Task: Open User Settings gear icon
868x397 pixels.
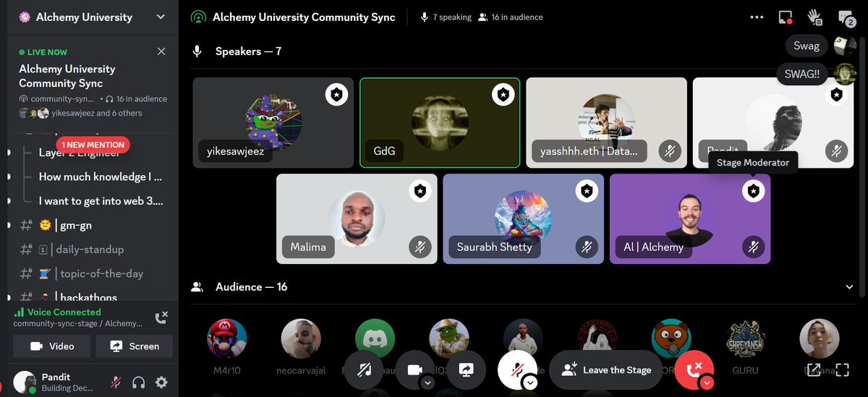Action: [x=162, y=383]
